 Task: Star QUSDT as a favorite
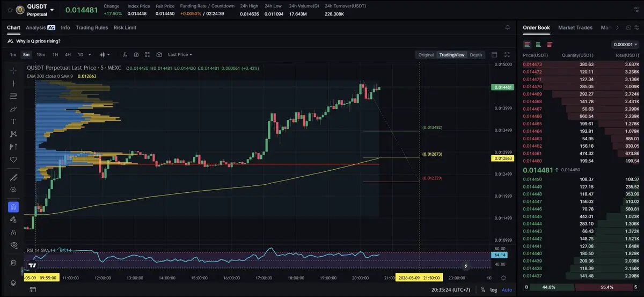click(10, 10)
